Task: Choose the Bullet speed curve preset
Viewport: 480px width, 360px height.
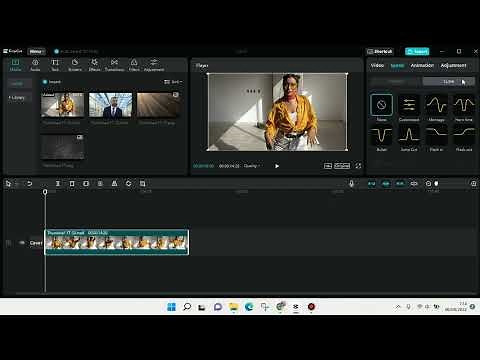Action: click(x=381, y=138)
